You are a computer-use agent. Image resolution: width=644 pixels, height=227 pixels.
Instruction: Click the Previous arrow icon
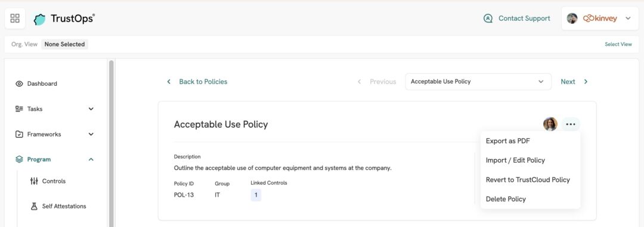pos(360,82)
